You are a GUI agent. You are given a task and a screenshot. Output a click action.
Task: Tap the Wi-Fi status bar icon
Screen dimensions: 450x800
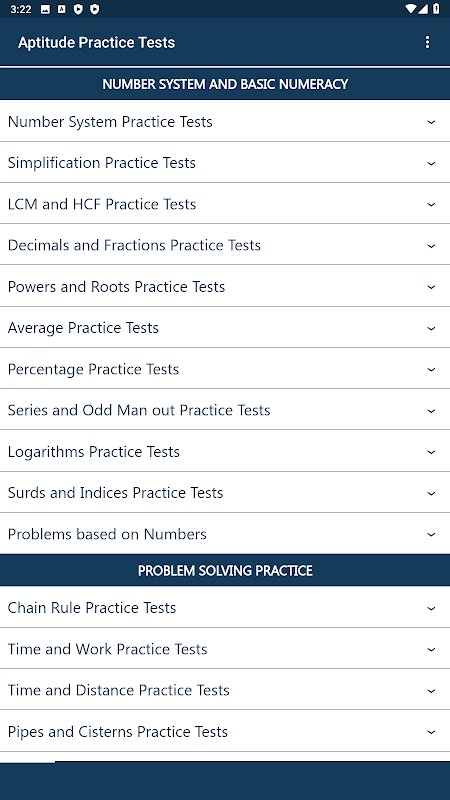pos(411,9)
